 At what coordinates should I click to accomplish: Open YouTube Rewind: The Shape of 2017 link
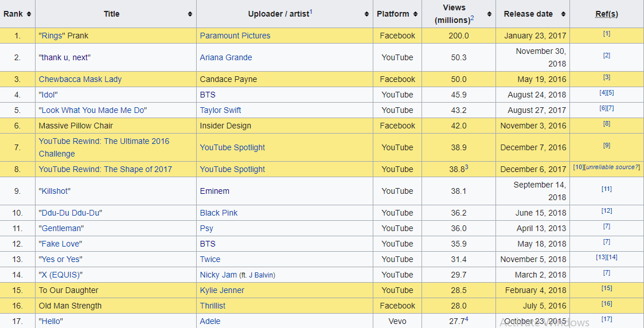pos(105,169)
